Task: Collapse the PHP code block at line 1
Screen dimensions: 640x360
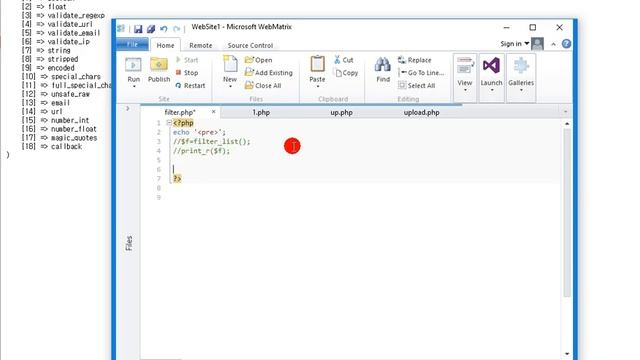Action: 169,122
